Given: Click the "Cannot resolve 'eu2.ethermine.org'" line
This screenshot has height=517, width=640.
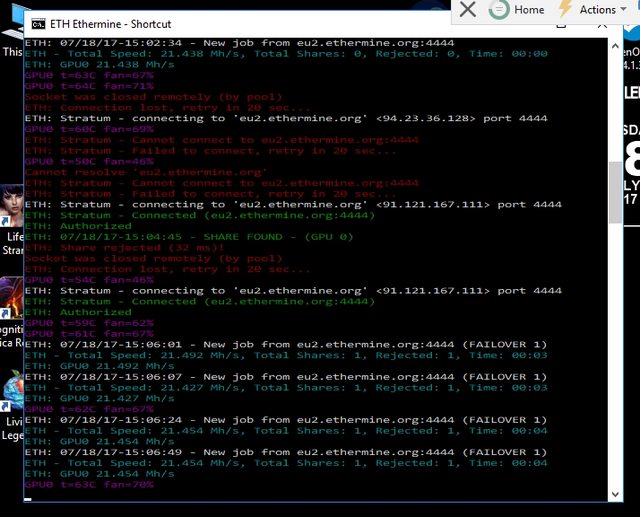Looking at the screenshot, I should [x=146, y=172].
